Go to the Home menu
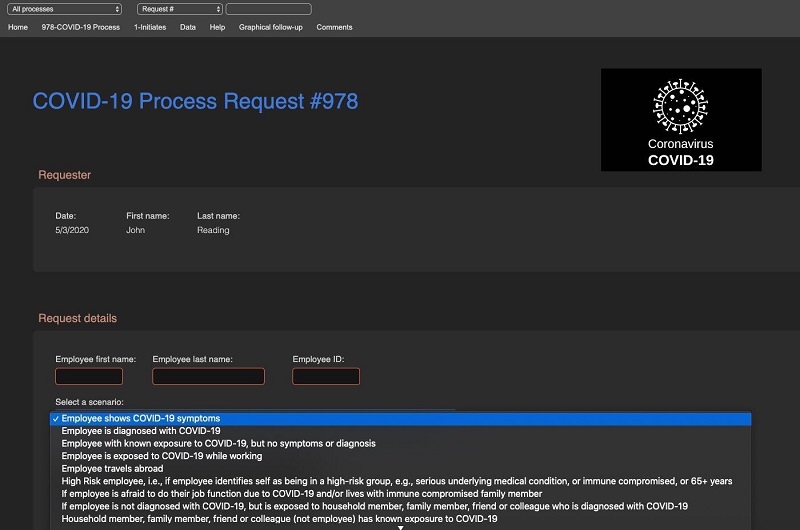Viewport: 800px width, 530px height. click(x=18, y=27)
